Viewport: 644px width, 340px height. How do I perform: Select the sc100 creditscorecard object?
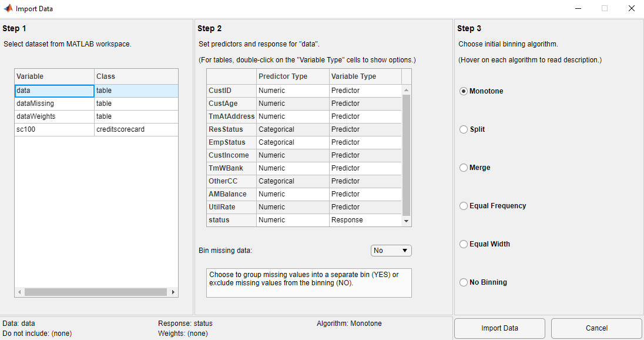click(x=54, y=129)
